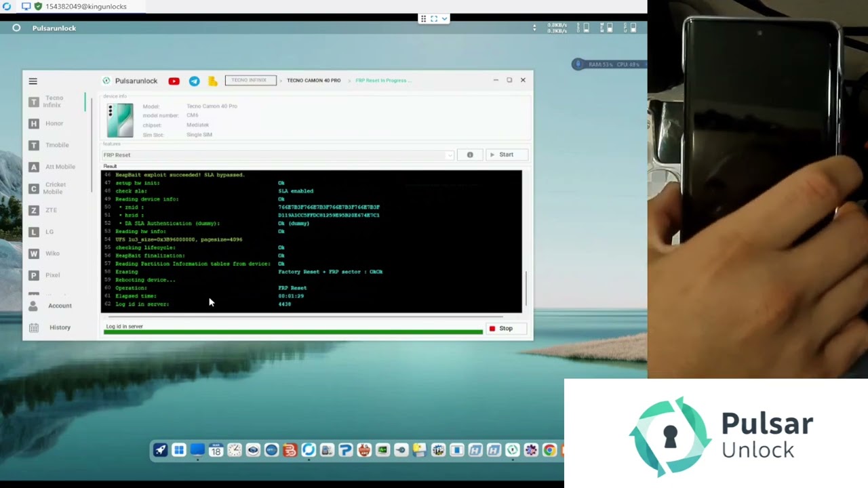The height and width of the screenshot is (488, 868).
Task: Open the blue P app in dock
Action: pyautogui.click(x=345, y=450)
